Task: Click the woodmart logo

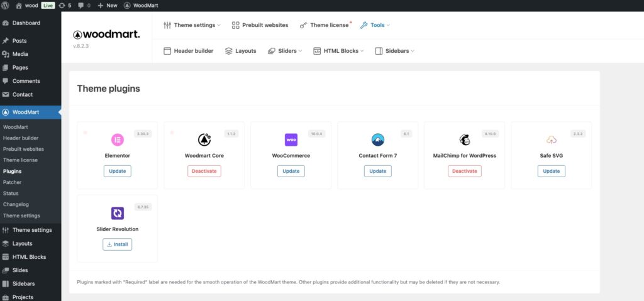Action: 106,35
